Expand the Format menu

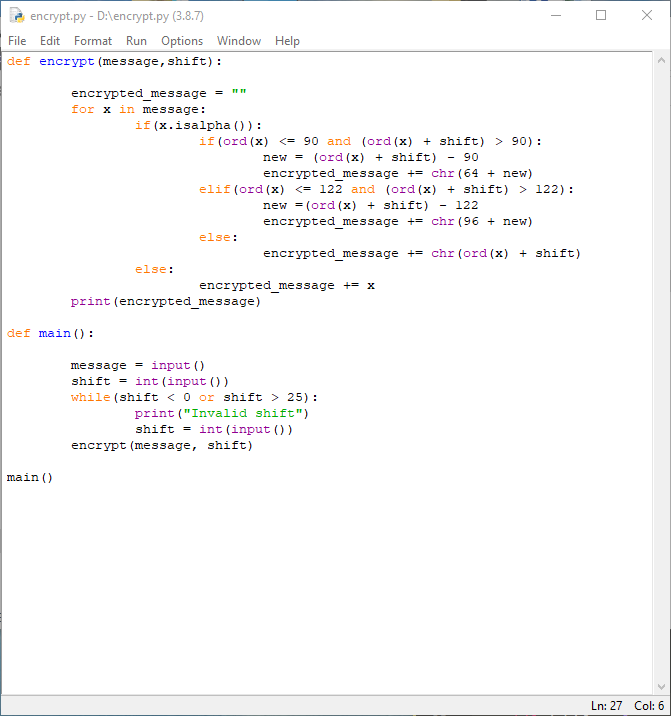93,41
